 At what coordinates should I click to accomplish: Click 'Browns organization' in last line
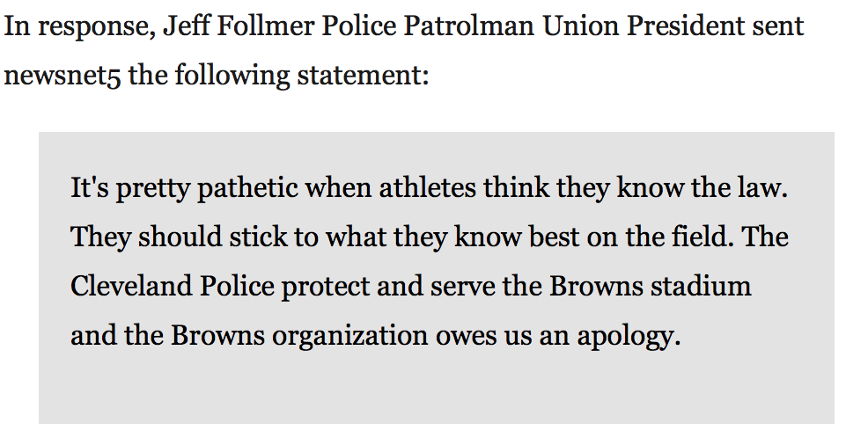[299, 335]
